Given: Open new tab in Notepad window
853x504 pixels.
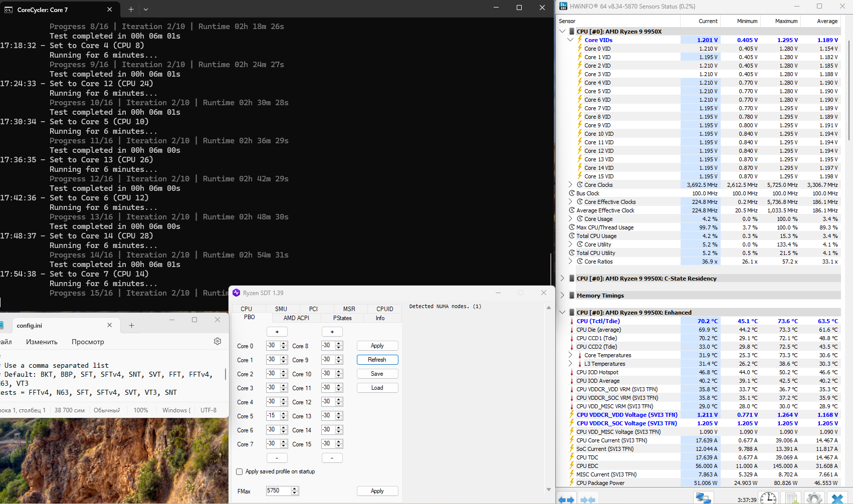Looking at the screenshot, I should tap(131, 325).
